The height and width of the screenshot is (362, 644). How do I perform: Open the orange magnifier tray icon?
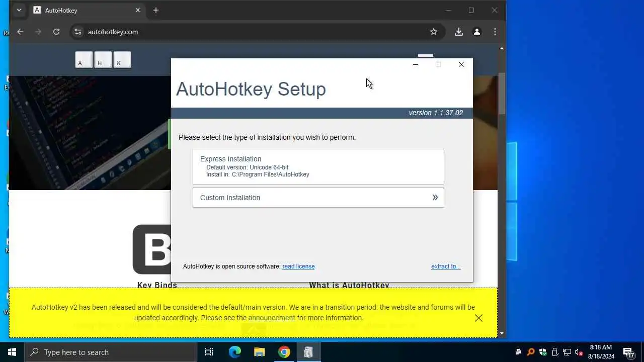coord(530,352)
